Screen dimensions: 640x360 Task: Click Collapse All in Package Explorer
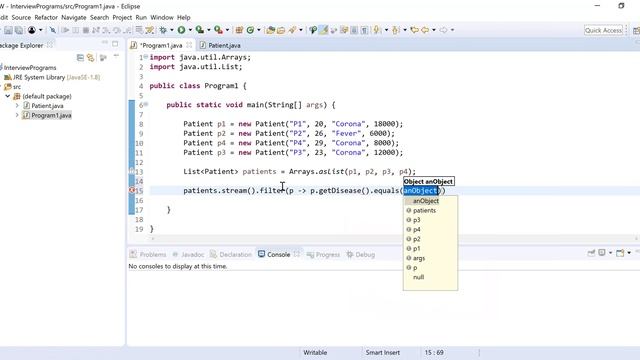(x=80, y=58)
